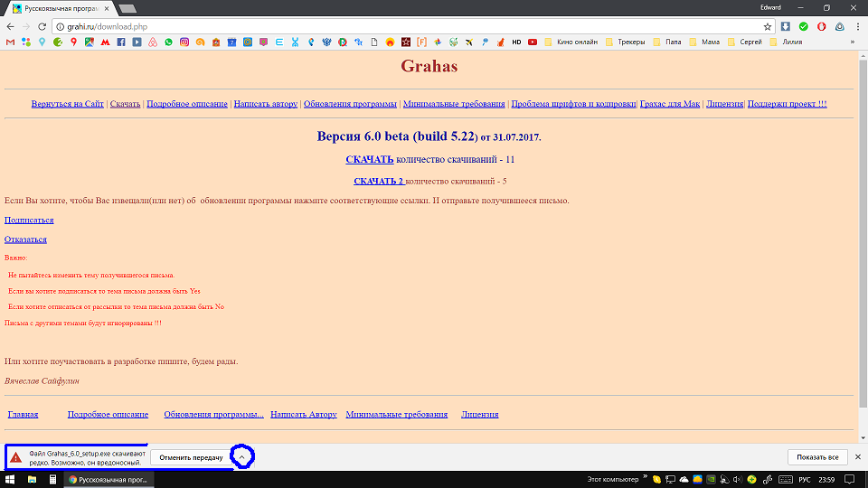Open the Airbnb bookmark icon
Screen dimensions: 868x488
pos(153,42)
